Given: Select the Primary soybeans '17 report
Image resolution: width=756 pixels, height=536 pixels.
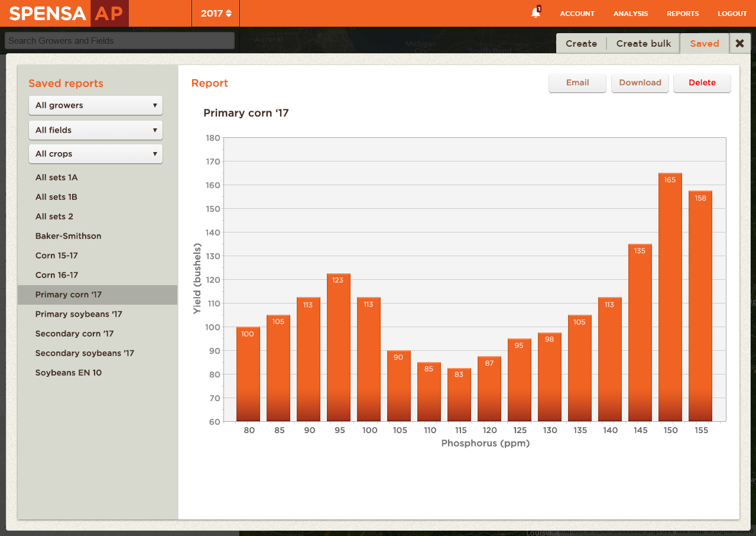Looking at the screenshot, I should [x=79, y=314].
